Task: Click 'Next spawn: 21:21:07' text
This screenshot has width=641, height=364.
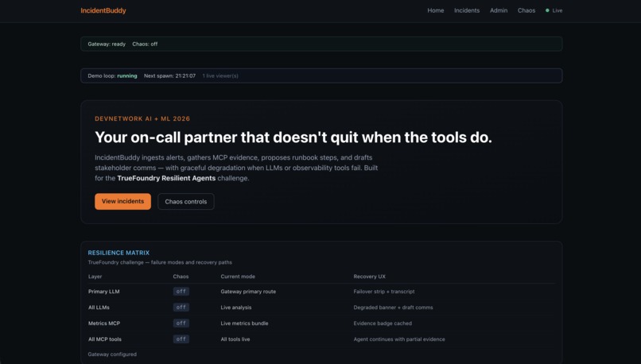Action: (169, 76)
